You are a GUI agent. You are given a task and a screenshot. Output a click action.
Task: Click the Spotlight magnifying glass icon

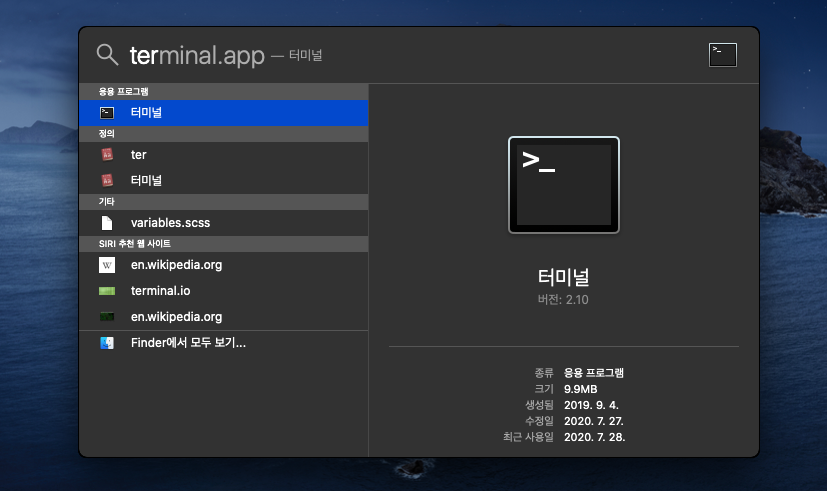coord(107,55)
